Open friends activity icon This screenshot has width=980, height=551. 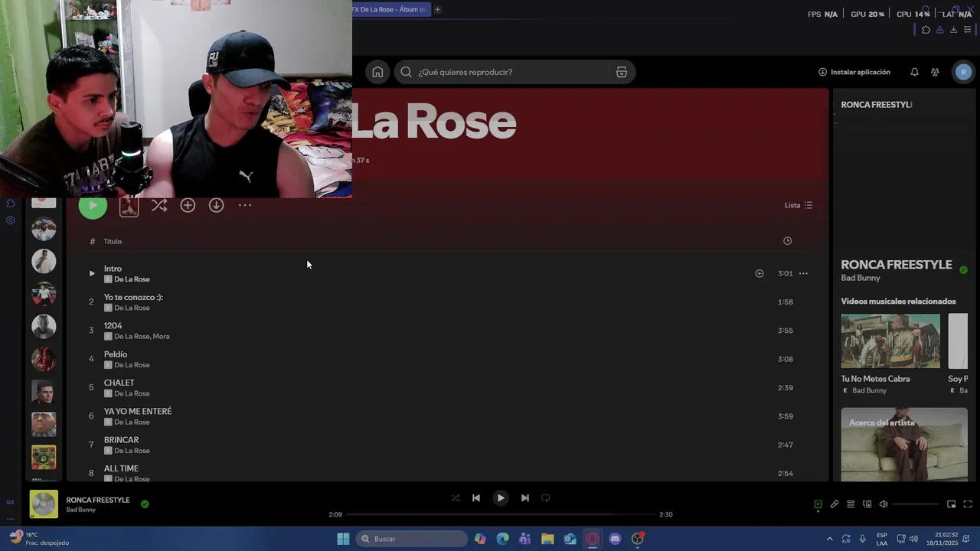[935, 72]
